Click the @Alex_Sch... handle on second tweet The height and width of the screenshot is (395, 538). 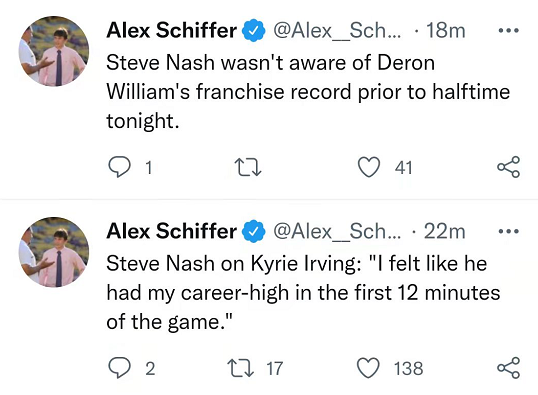(x=337, y=231)
